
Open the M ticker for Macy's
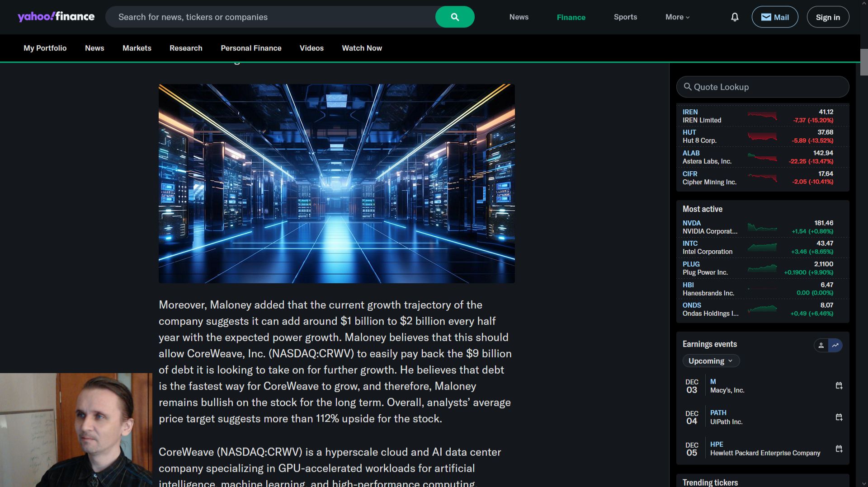point(713,381)
